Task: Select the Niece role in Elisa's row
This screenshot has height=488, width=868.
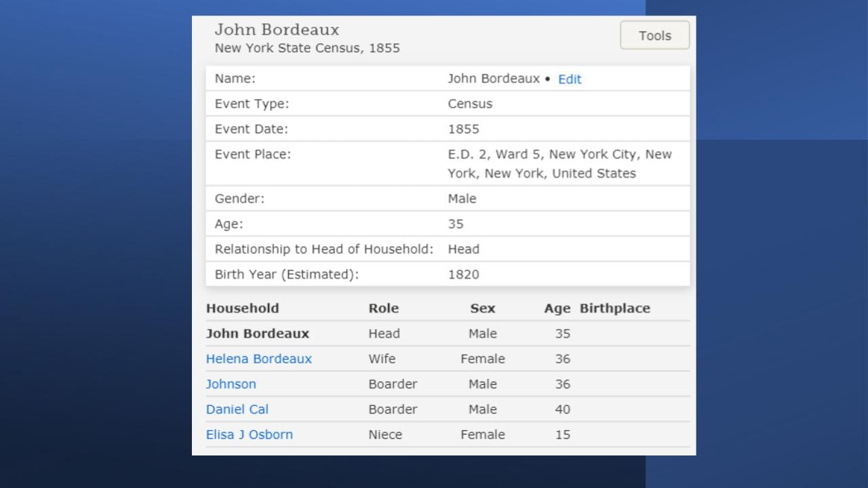Action: (x=385, y=434)
